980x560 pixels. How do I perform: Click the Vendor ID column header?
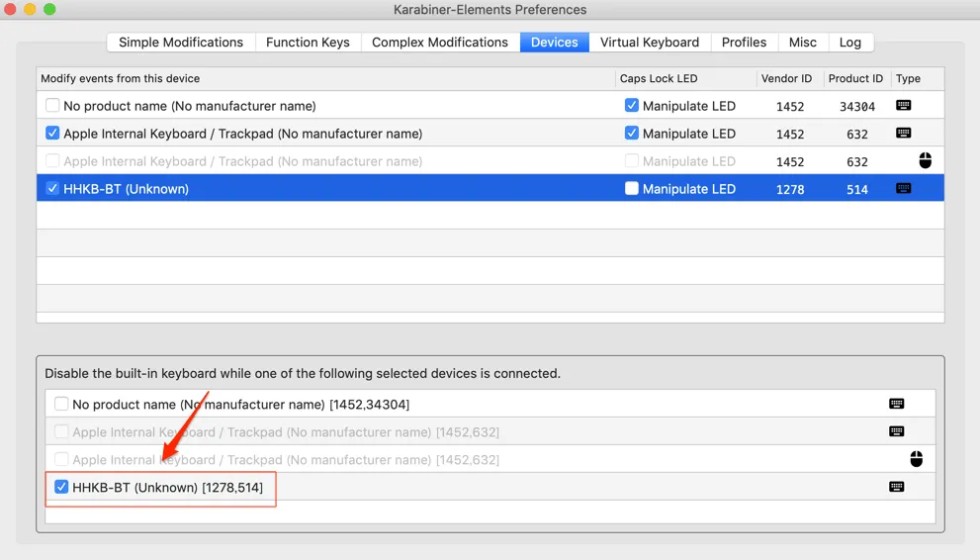(x=786, y=78)
